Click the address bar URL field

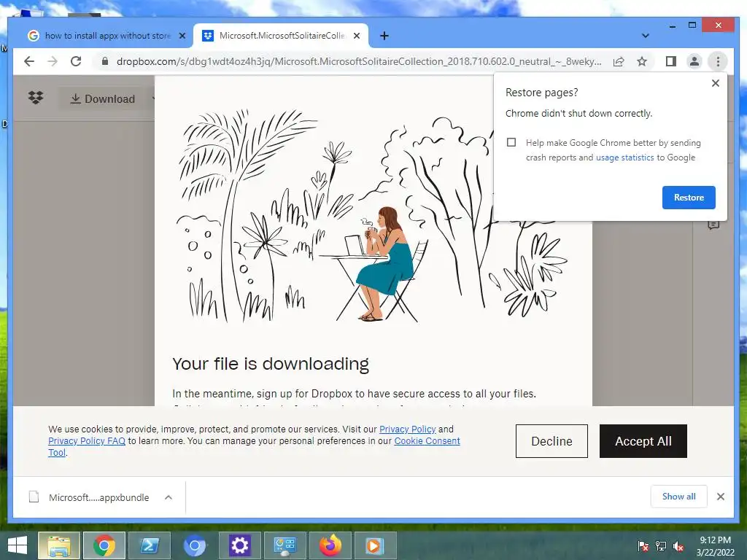(359, 61)
